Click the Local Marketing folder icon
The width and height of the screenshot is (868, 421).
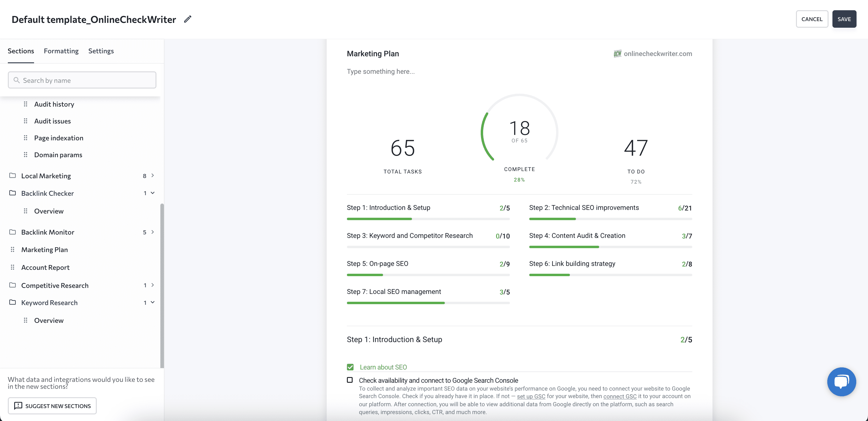tap(12, 176)
